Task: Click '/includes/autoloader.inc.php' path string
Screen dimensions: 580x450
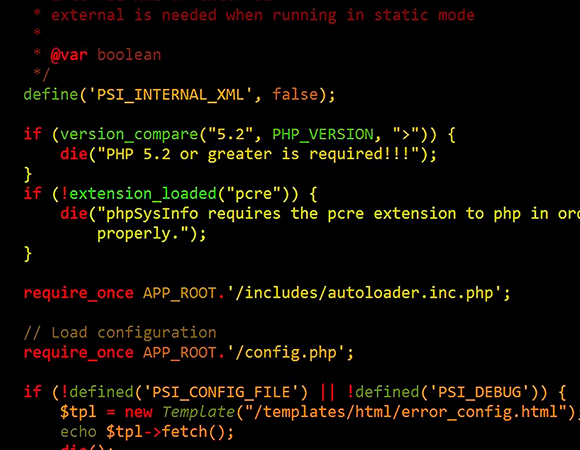Action: point(364,293)
